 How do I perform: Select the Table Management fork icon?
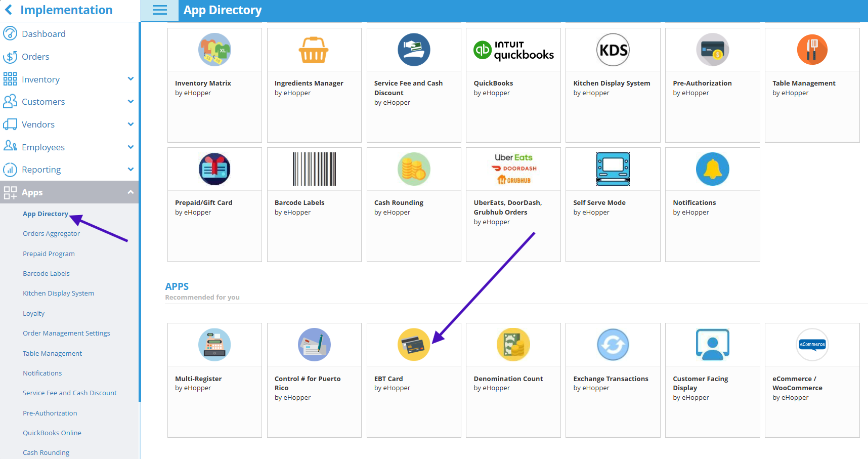pos(812,50)
